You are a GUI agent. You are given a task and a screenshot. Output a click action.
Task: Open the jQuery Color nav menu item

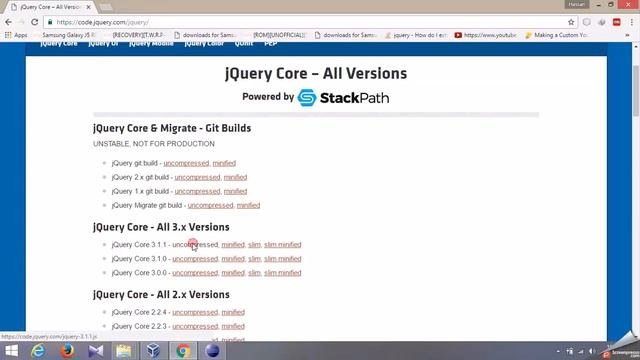click(x=204, y=43)
